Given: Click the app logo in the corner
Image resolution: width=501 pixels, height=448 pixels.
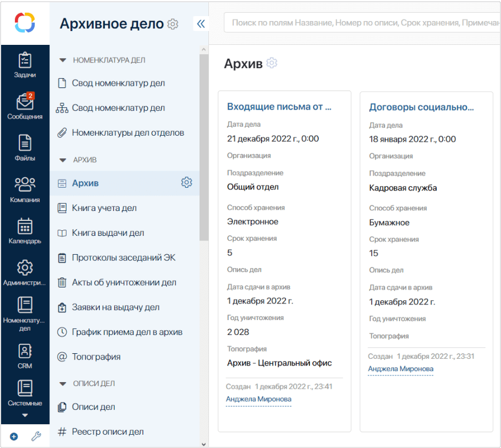Looking at the screenshot, I should 25,23.
